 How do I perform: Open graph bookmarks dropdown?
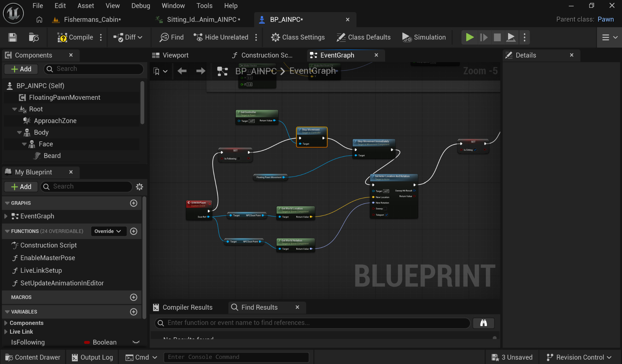click(160, 71)
